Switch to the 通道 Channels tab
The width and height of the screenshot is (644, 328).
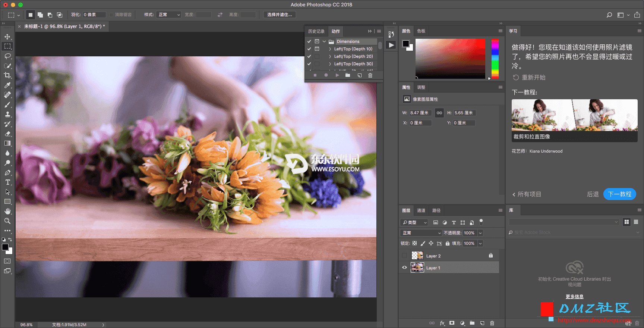421,210
